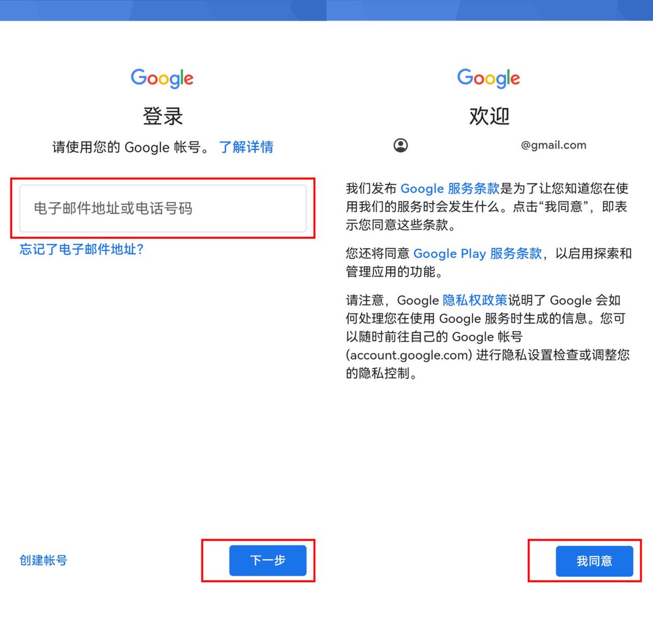This screenshot has width=653, height=644.
Task: Open the 隐私权政策 link
Action: coord(475,300)
